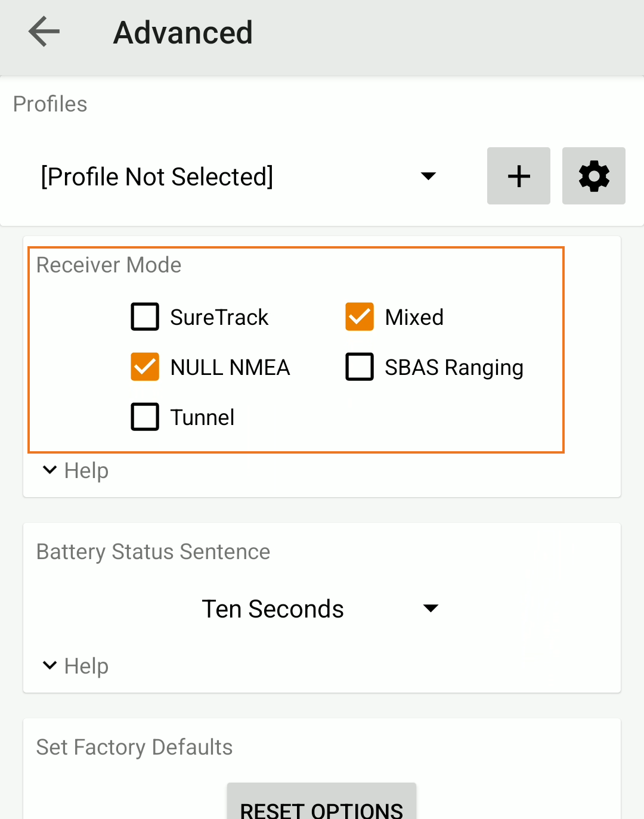Open profile settings gear icon
The width and height of the screenshot is (644, 819).
coord(593,176)
